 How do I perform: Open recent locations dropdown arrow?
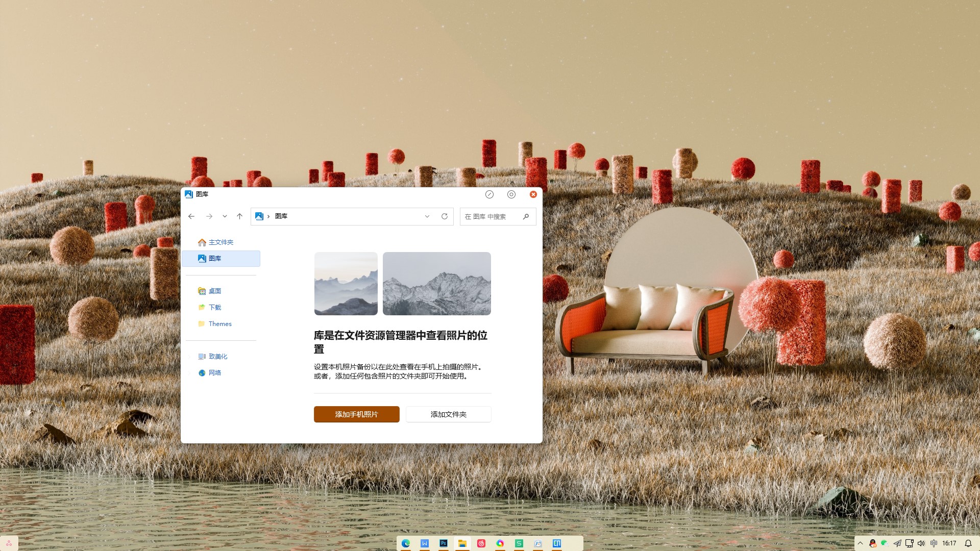click(225, 216)
